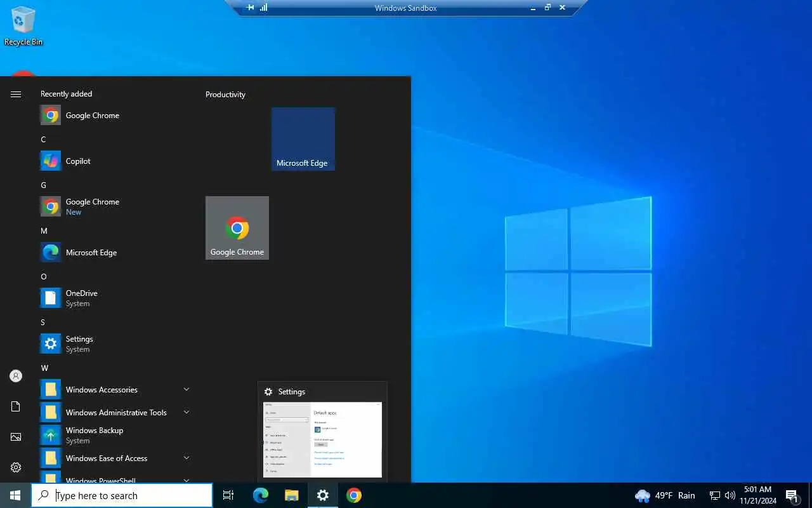
Task: Click the taskbar search box
Action: coord(122,495)
